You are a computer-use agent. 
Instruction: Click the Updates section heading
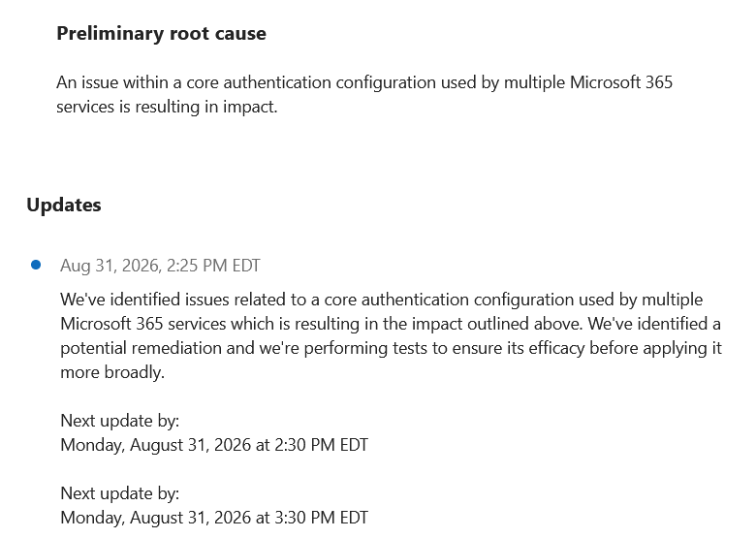tap(64, 205)
